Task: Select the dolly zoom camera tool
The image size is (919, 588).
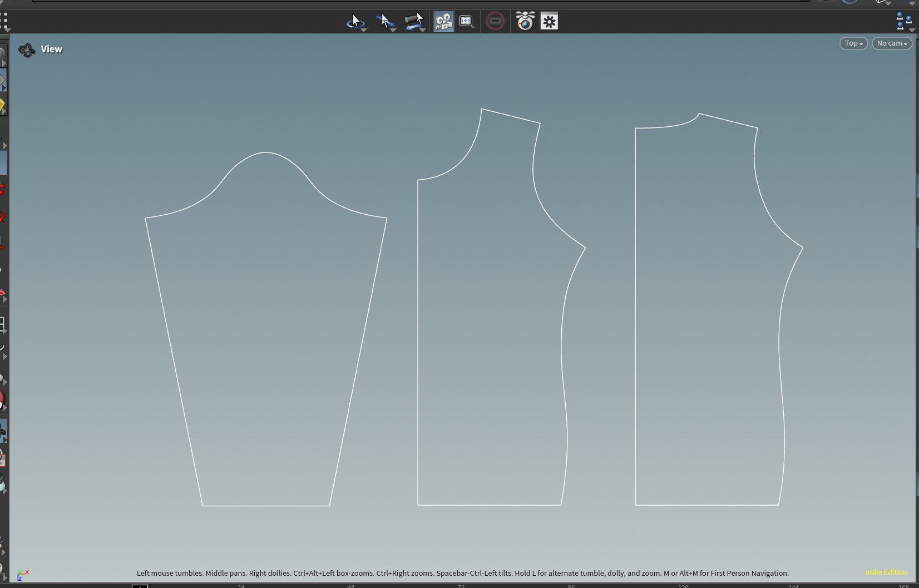Action: click(x=413, y=21)
